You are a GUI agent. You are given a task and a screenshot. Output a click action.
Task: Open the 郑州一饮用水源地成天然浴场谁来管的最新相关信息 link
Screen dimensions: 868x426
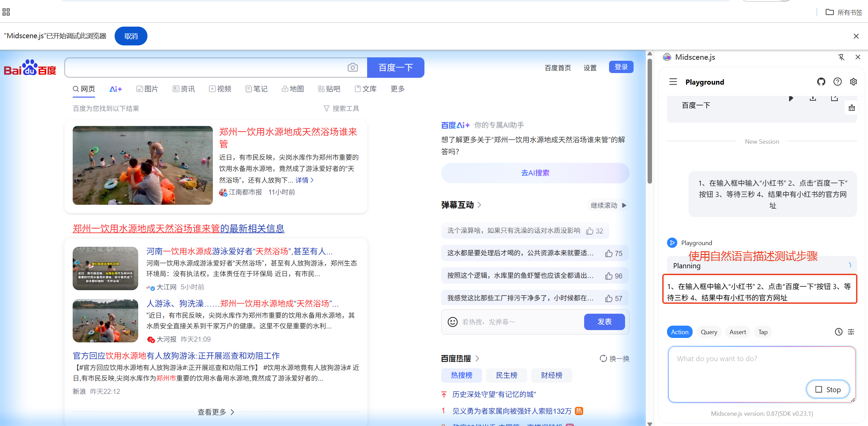tap(178, 228)
